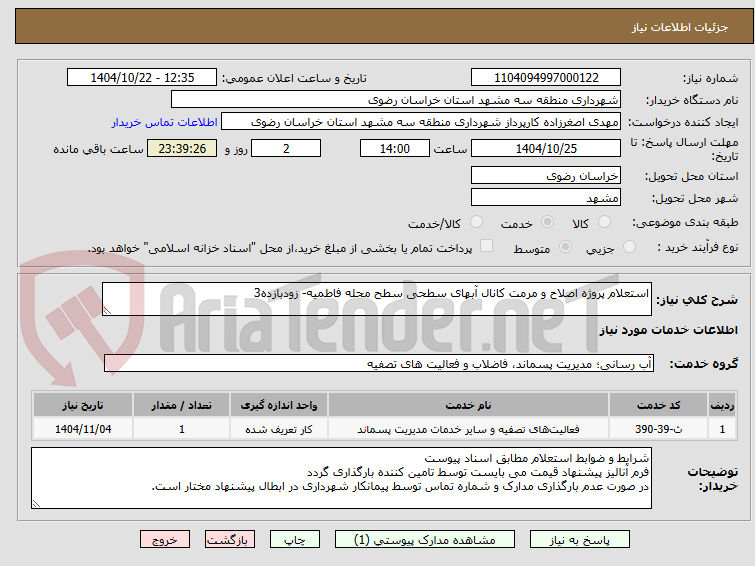Click the buyer organization name field
This screenshot has height=566, width=755.
click(396, 100)
